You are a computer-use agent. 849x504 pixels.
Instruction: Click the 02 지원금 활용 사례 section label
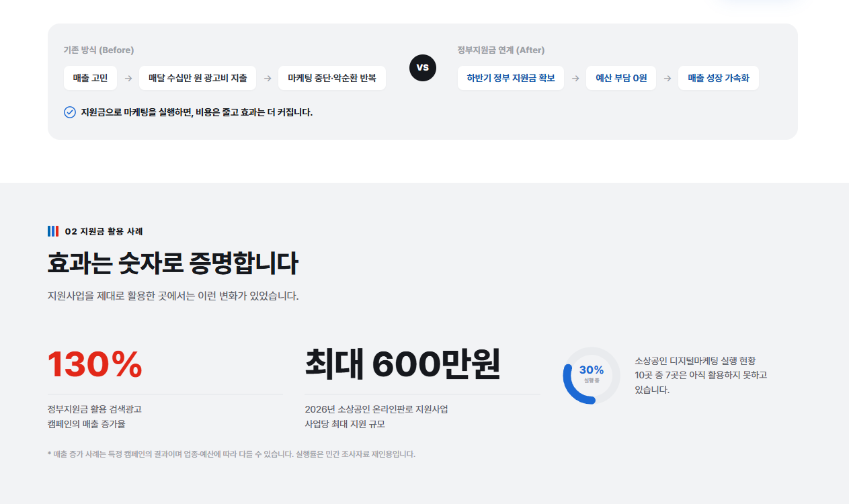[104, 231]
